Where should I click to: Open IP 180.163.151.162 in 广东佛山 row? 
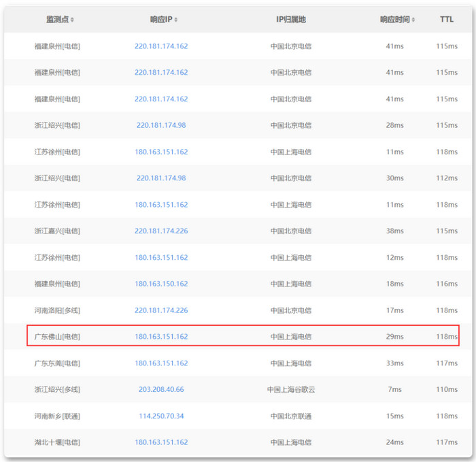tap(161, 337)
